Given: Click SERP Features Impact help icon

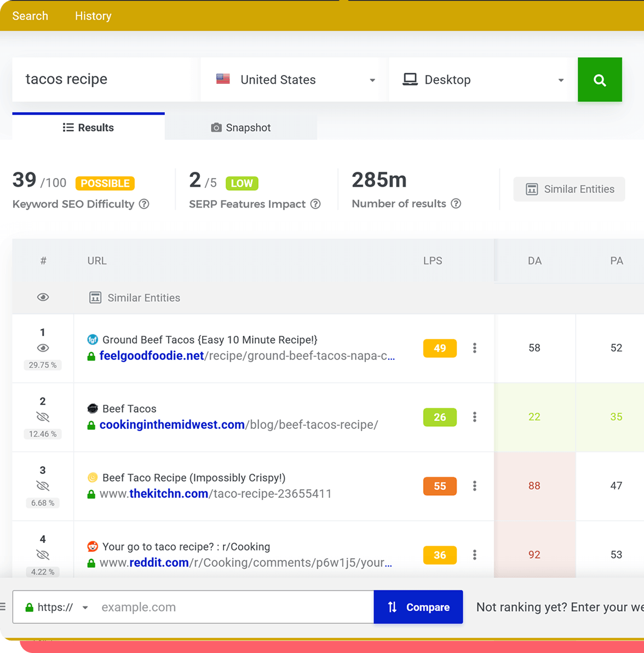Looking at the screenshot, I should 315,204.
